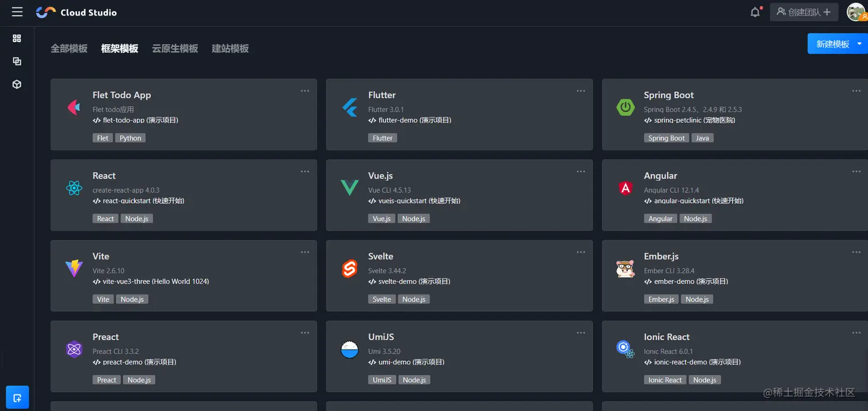Click the Ember.js tag

(661, 300)
